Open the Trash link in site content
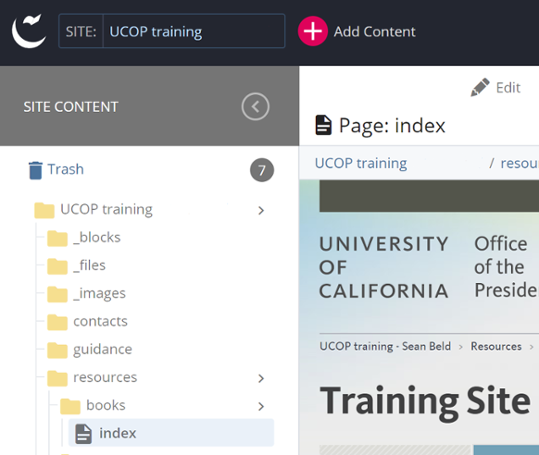 pyautogui.click(x=65, y=169)
